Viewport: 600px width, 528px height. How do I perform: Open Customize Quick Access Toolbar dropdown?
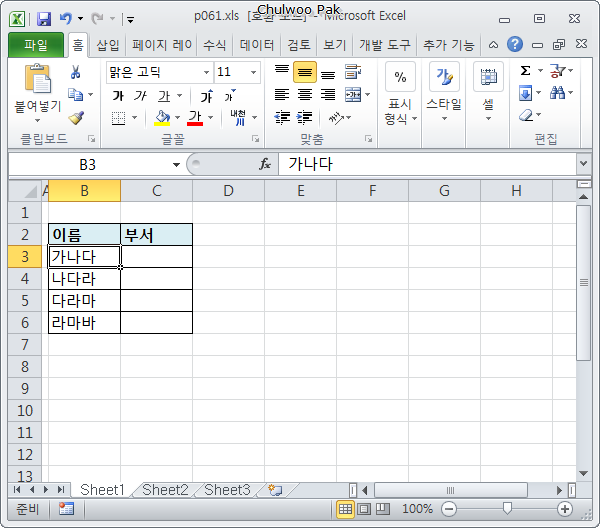point(130,19)
